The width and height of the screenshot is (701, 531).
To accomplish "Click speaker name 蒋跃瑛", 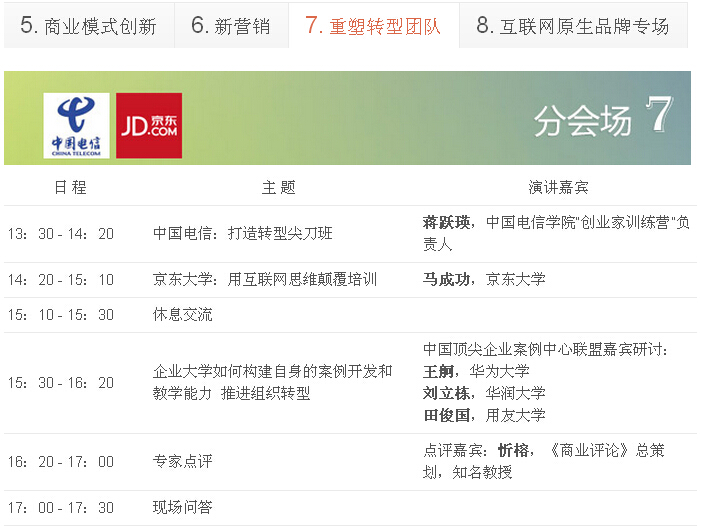I will coord(447,222).
